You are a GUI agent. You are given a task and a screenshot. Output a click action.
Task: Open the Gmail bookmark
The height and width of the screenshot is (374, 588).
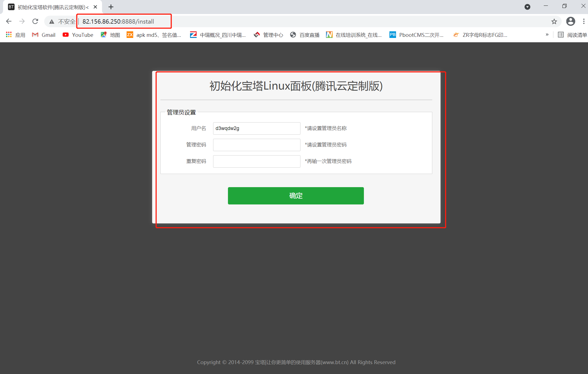44,35
